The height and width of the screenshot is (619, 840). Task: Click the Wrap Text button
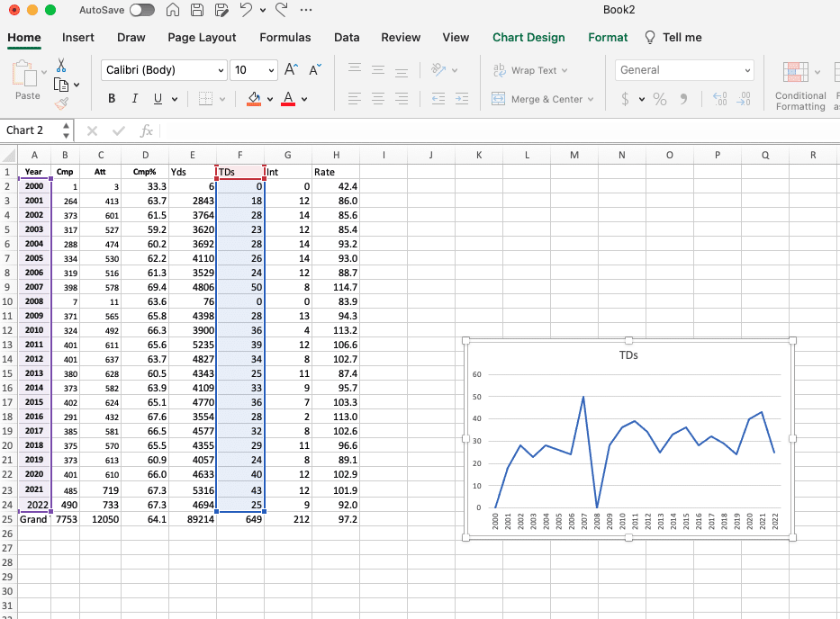[529, 70]
